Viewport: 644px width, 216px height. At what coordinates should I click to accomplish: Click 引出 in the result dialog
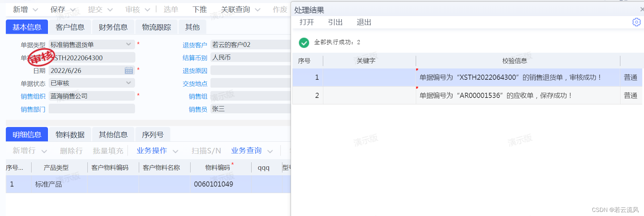tap(335, 22)
